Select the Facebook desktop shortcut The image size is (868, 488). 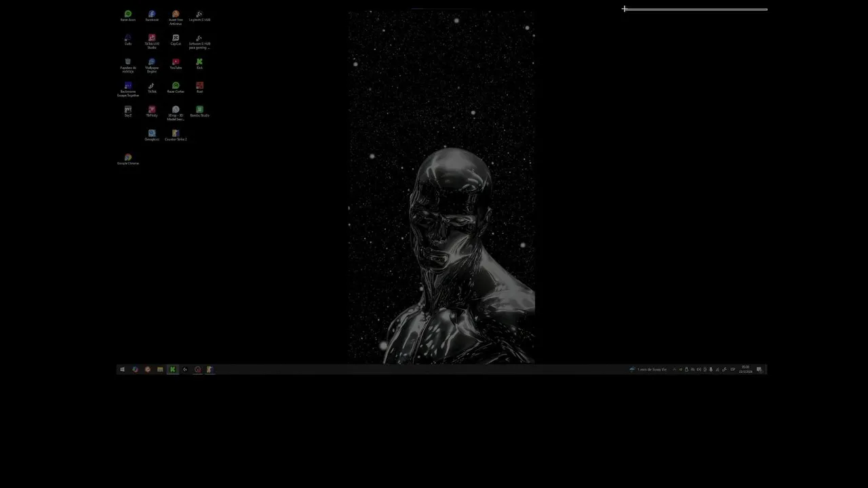(x=152, y=16)
